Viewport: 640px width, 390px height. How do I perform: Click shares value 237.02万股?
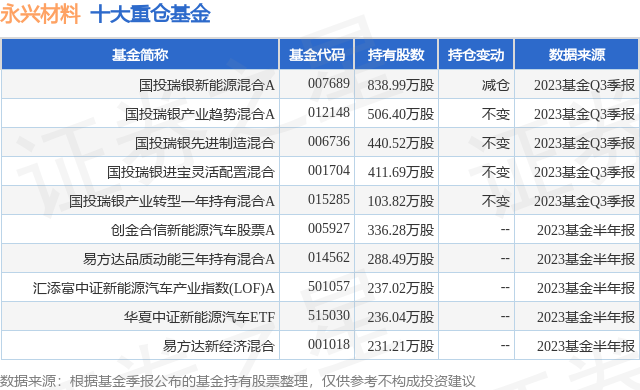pyautogui.click(x=400, y=288)
